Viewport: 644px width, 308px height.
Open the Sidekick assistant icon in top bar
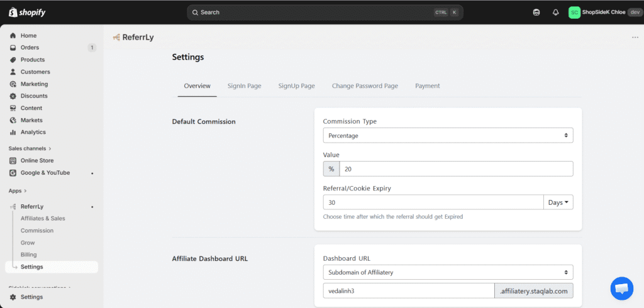[536, 13]
